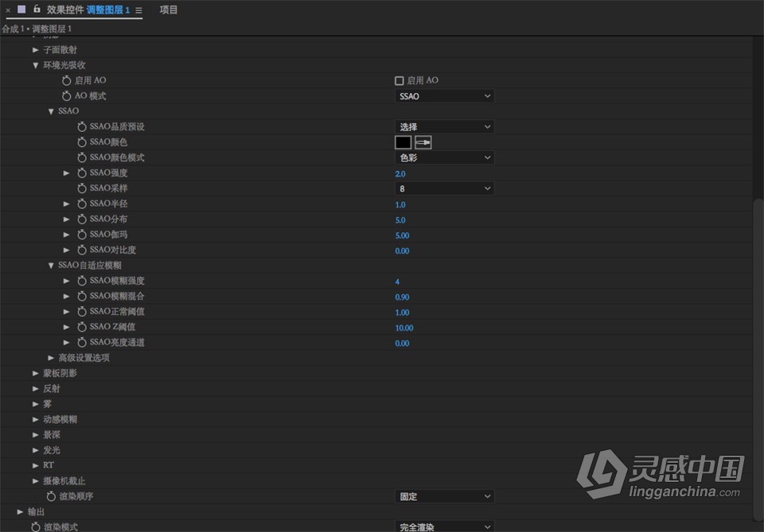
Task: Toggle stopwatch for 渲染模式
Action: [x=36, y=527]
